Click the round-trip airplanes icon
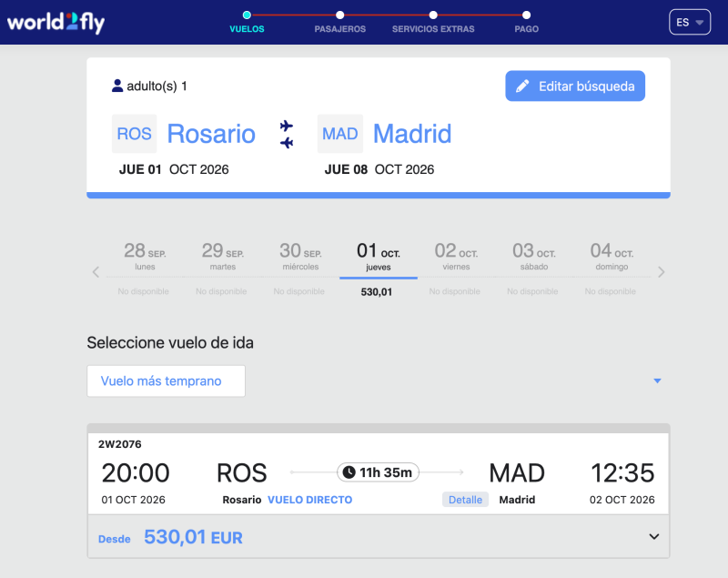The image size is (728, 578). coord(287,134)
